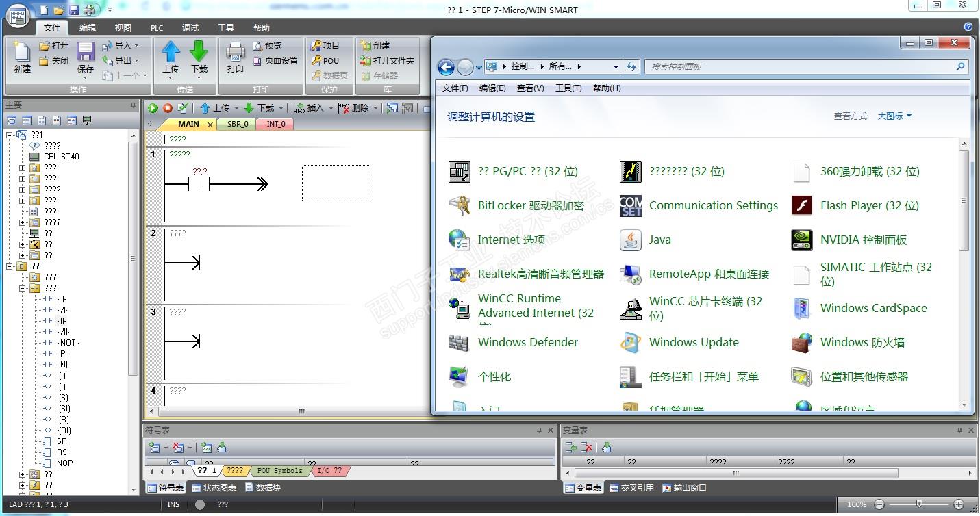
Task: Click the back arrow in Control Panel window
Action: (x=446, y=67)
